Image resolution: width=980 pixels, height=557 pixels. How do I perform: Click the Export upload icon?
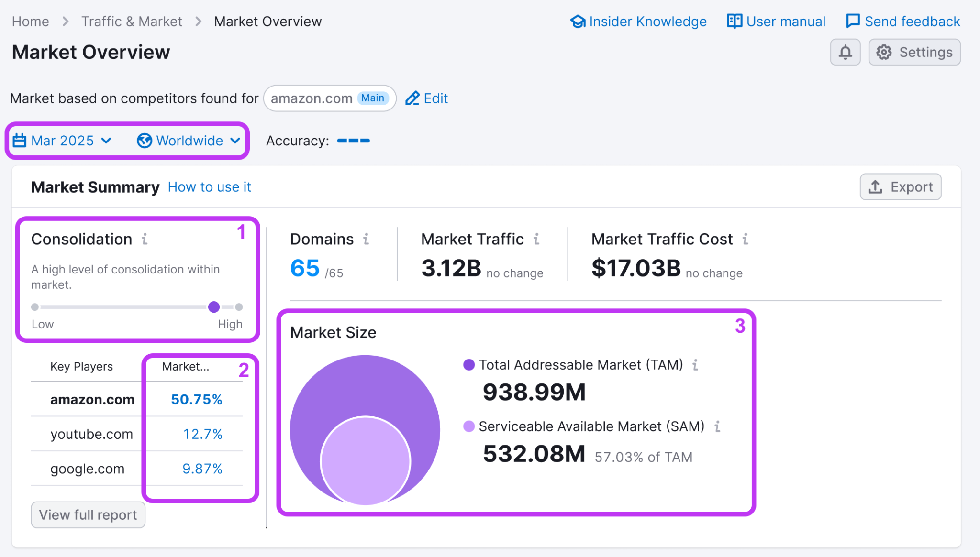tap(875, 187)
